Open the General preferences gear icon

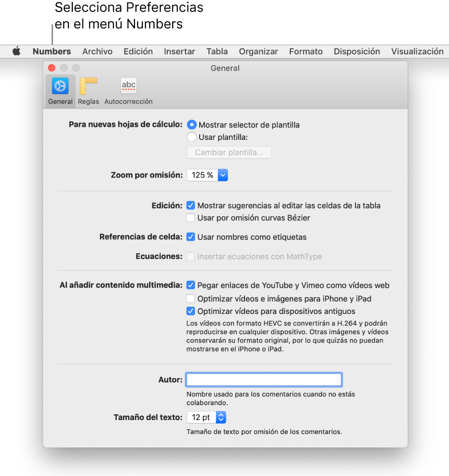(60, 86)
